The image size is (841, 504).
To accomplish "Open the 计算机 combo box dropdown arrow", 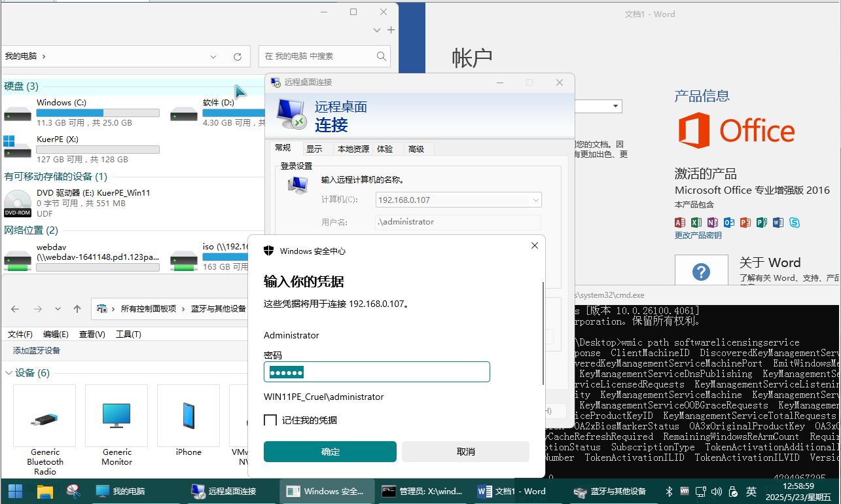I will [536, 200].
